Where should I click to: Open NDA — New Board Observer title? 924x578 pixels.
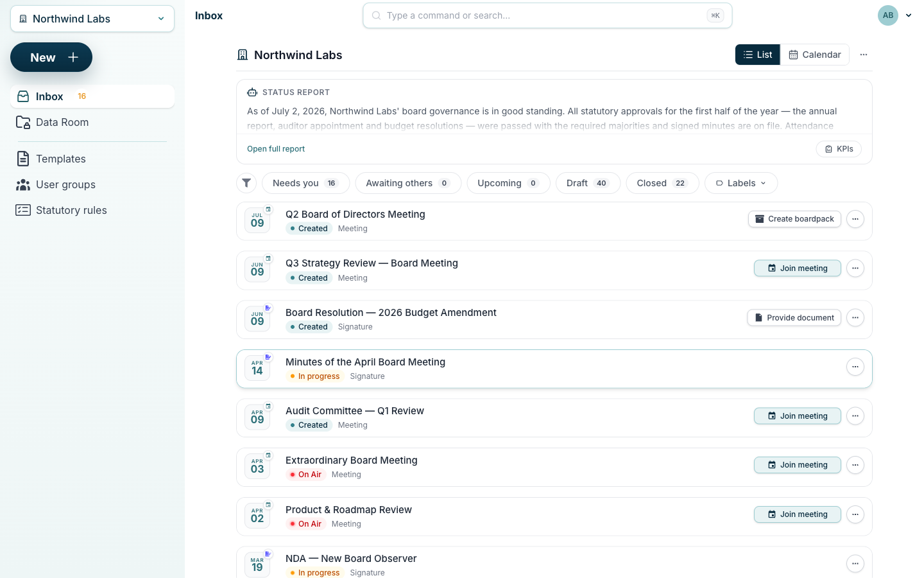coord(351,559)
